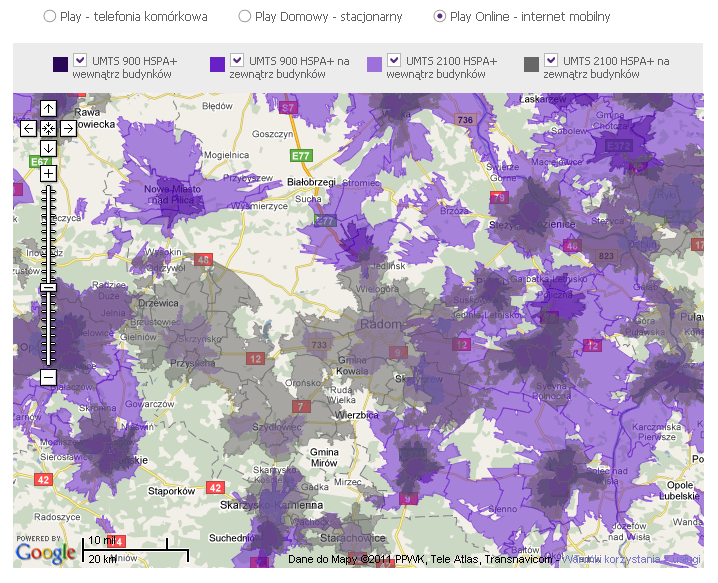Click the Radoszyce town label
The width and height of the screenshot is (718, 583).
pos(57,517)
